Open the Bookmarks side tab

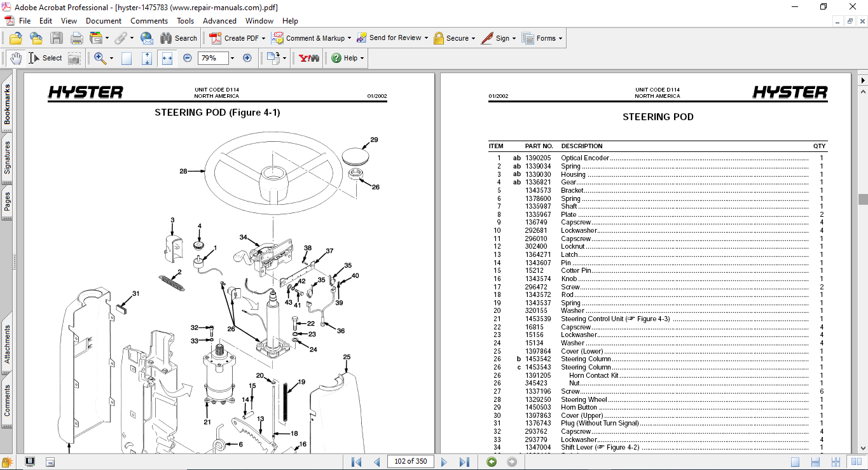tap(7, 105)
